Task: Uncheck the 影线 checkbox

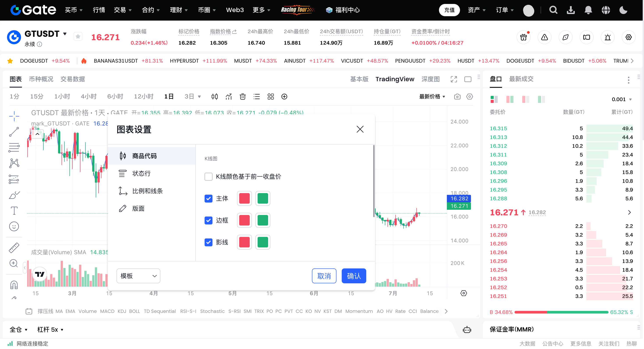Action: [208, 242]
